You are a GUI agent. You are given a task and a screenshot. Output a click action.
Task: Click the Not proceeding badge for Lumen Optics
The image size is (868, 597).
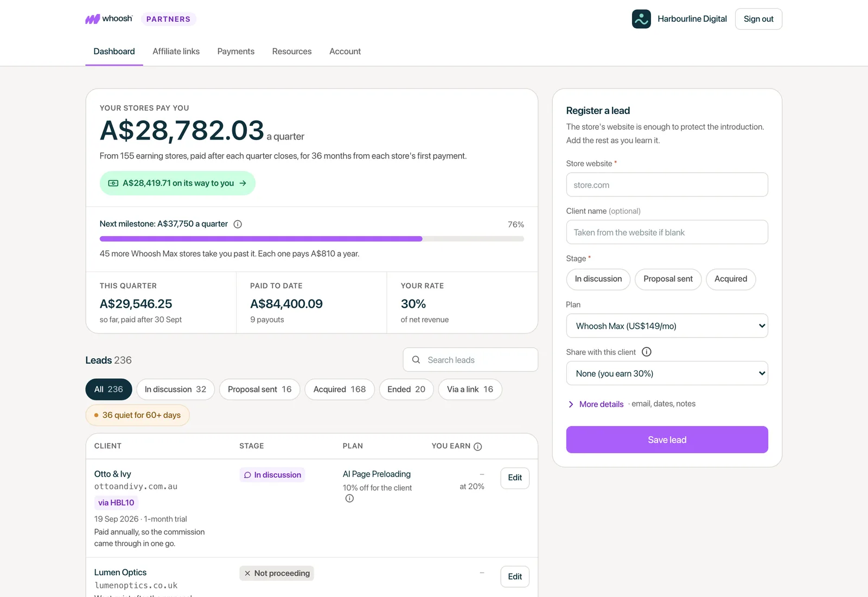[x=277, y=574]
